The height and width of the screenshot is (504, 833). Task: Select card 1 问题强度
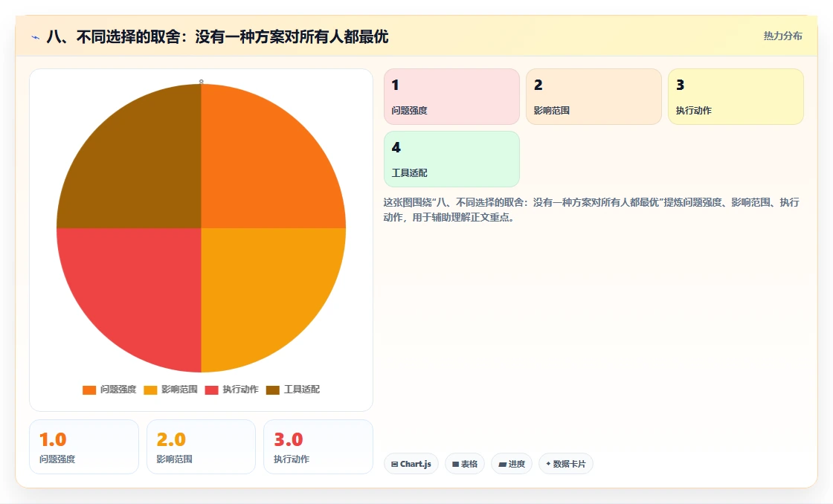point(451,97)
